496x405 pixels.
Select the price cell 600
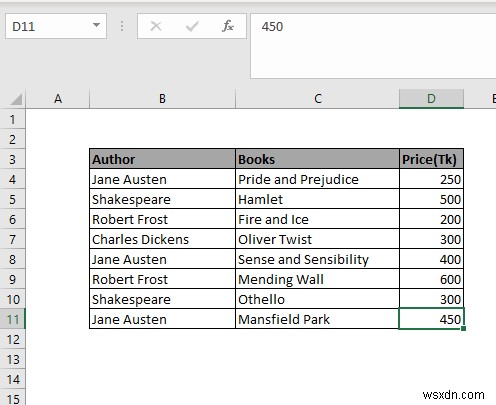(x=431, y=279)
